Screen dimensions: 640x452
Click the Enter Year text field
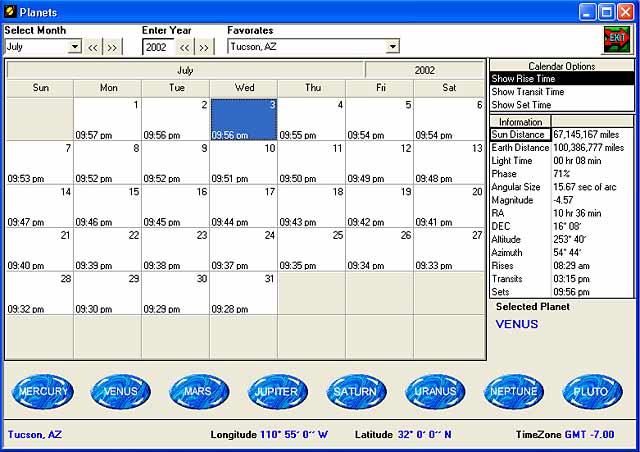[x=158, y=47]
